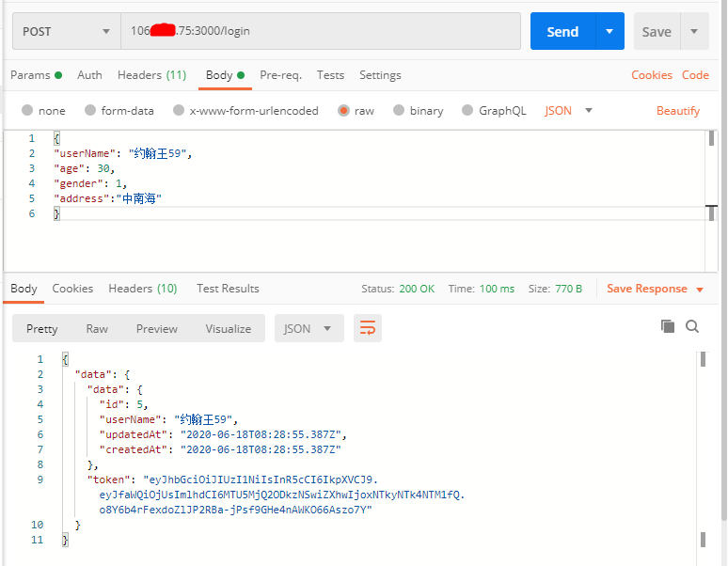Image resolution: width=728 pixels, height=566 pixels.
Task: Select the Pretty response view
Action: point(41,328)
